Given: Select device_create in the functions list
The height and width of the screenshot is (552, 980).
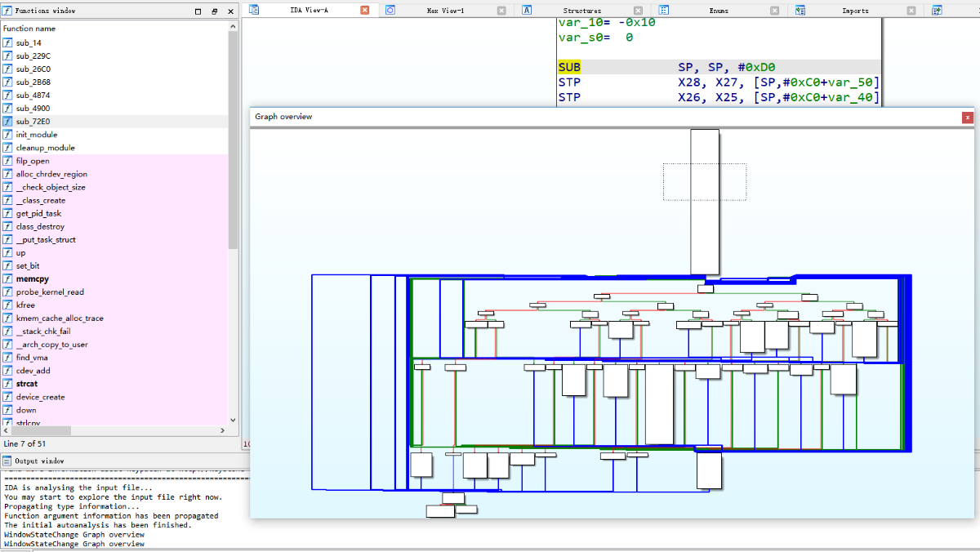Looking at the screenshot, I should [114, 397].
